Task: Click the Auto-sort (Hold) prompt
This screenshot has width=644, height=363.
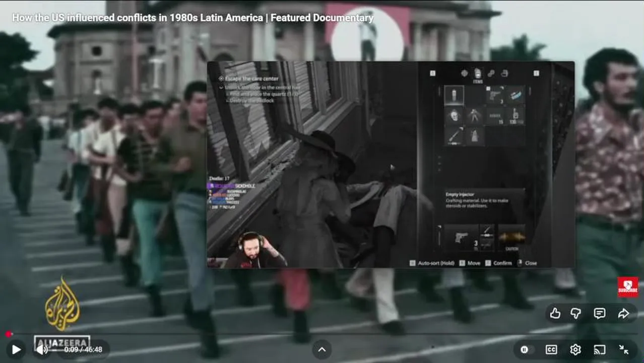Action: [x=432, y=263]
